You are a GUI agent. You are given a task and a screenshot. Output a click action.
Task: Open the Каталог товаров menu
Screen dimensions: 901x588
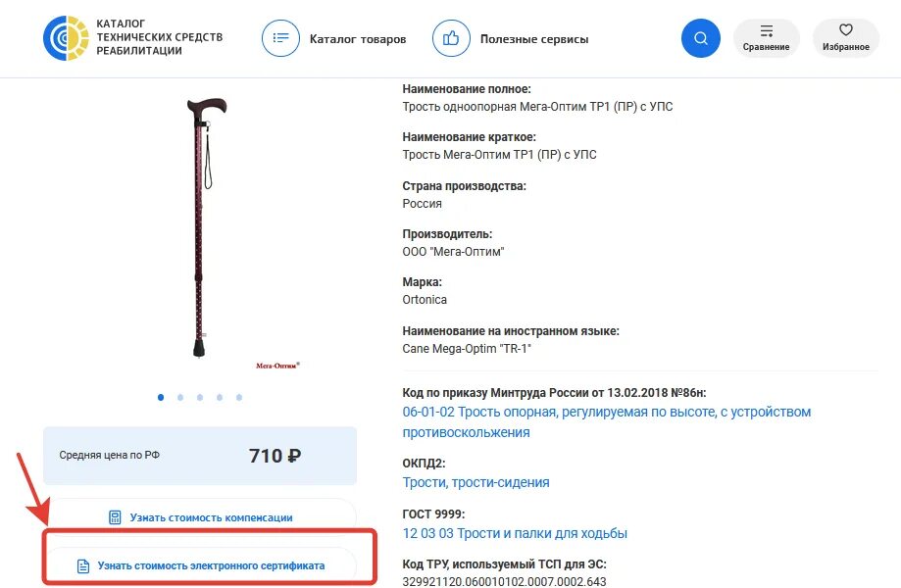click(358, 39)
